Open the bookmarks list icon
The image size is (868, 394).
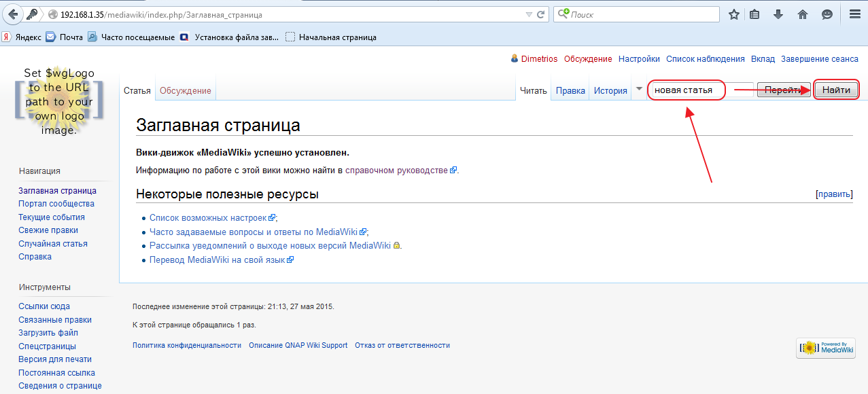(x=754, y=14)
